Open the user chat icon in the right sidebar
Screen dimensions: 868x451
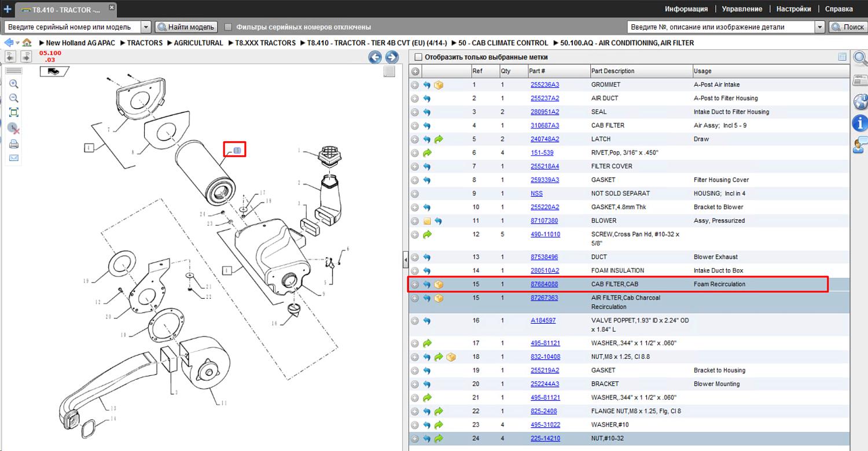point(860,145)
